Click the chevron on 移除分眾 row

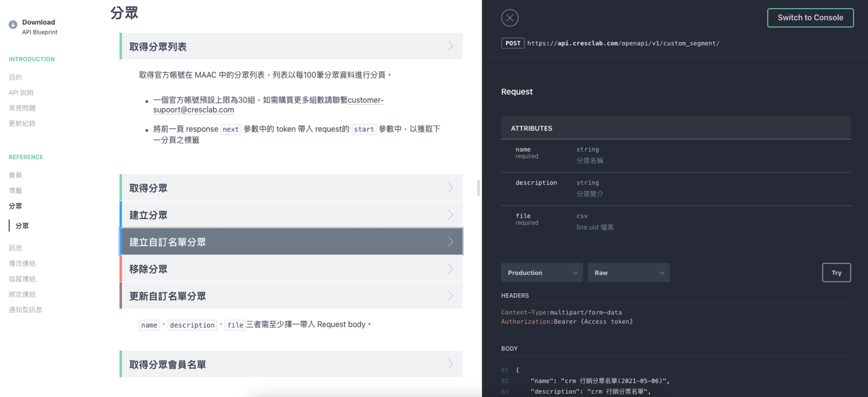click(x=450, y=269)
